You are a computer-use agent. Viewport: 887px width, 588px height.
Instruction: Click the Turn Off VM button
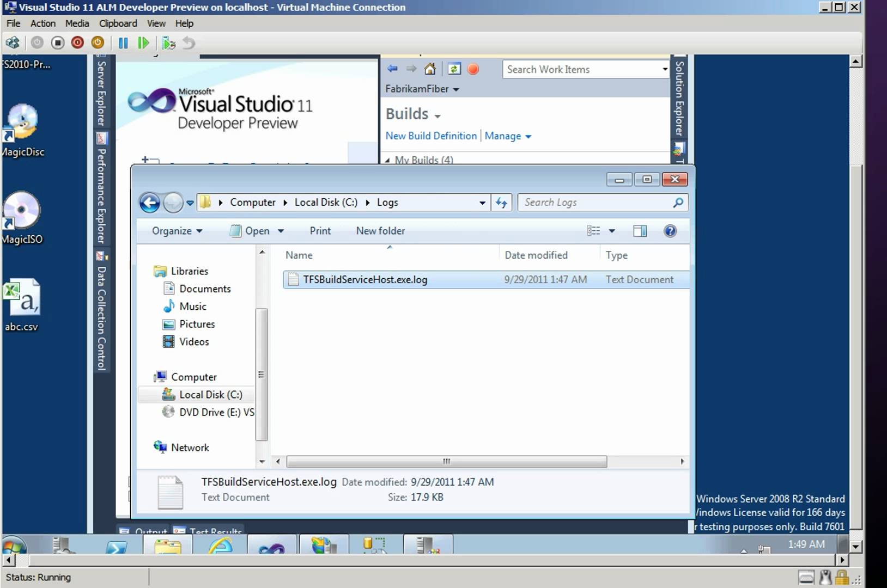57,42
